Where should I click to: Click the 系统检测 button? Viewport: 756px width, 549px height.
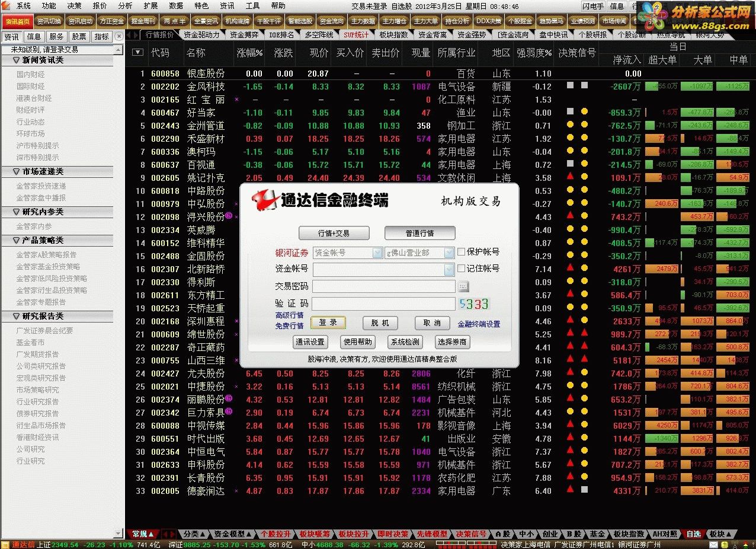coord(405,341)
